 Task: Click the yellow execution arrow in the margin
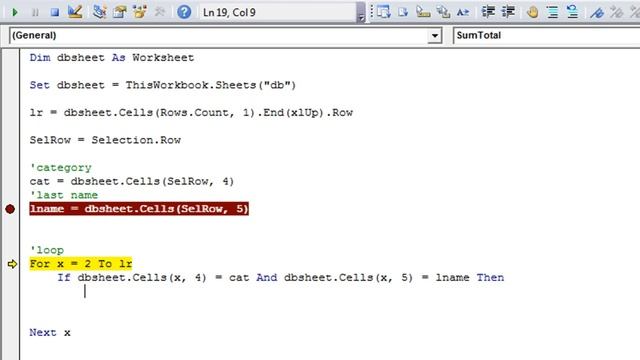[x=12, y=264]
